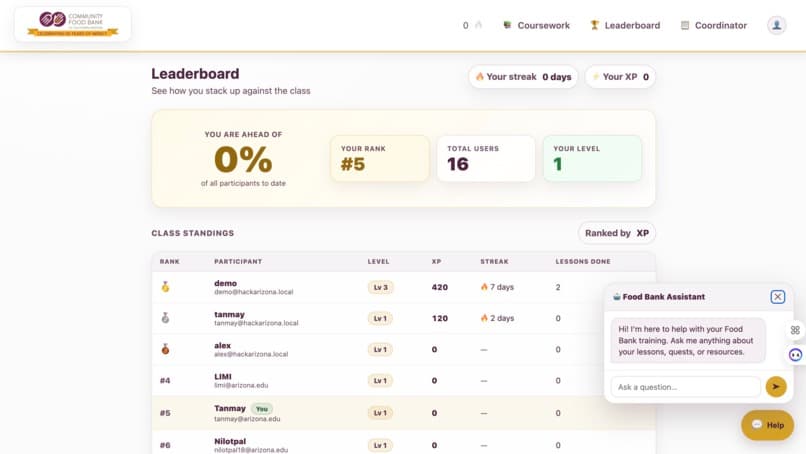This screenshot has height=454, width=806.
Task: Click the grid icon beside the chat
Action: coord(795,330)
